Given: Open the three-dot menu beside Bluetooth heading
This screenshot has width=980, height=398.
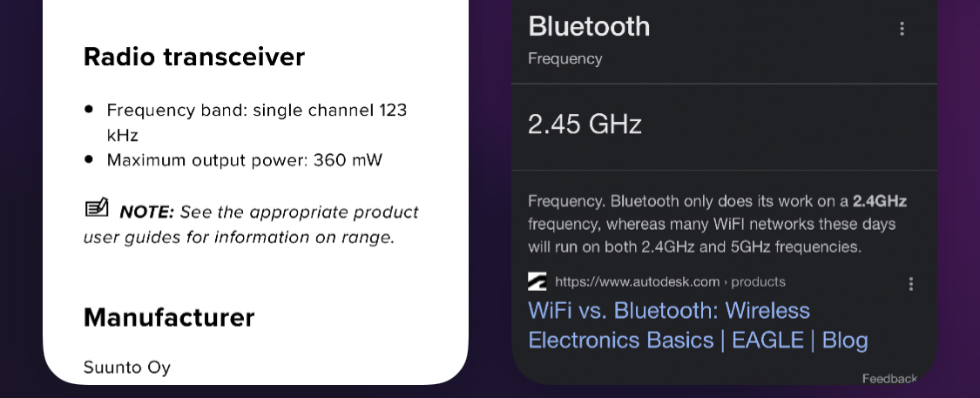Looking at the screenshot, I should point(902,29).
